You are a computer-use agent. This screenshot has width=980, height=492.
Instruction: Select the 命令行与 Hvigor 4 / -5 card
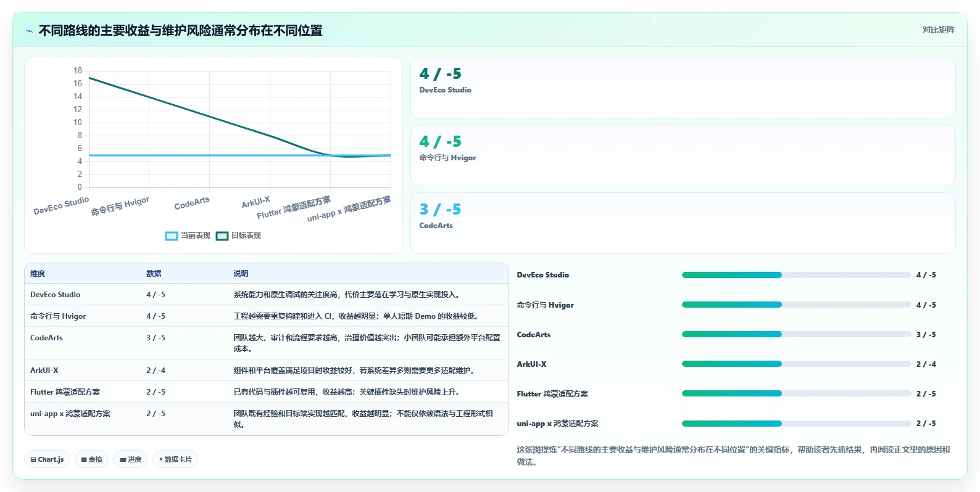(683, 155)
